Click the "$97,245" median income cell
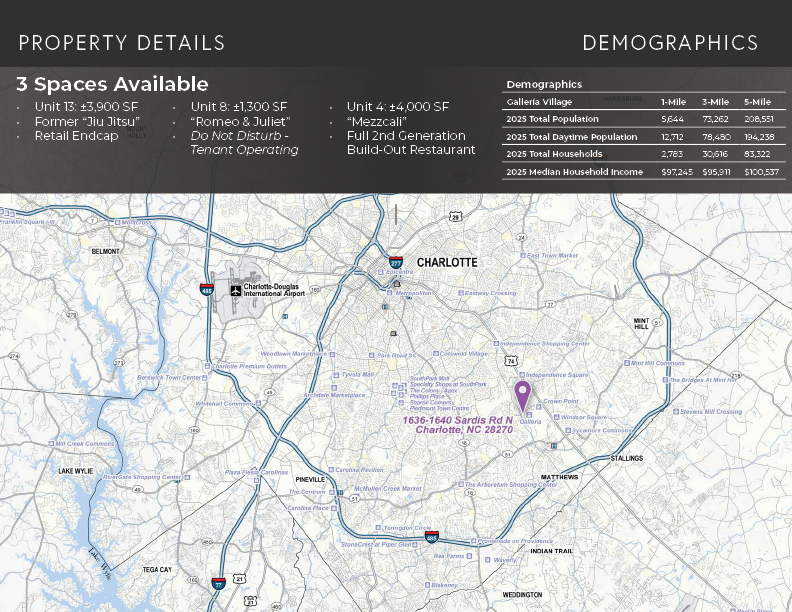The image size is (792, 612). tap(677, 172)
